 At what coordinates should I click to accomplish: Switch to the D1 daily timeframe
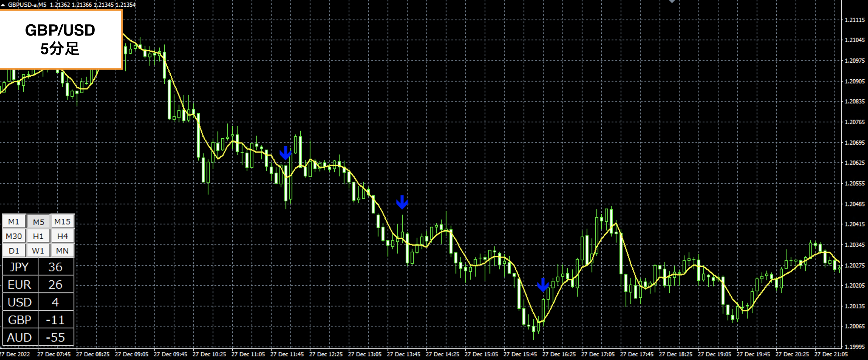pyautogui.click(x=14, y=251)
